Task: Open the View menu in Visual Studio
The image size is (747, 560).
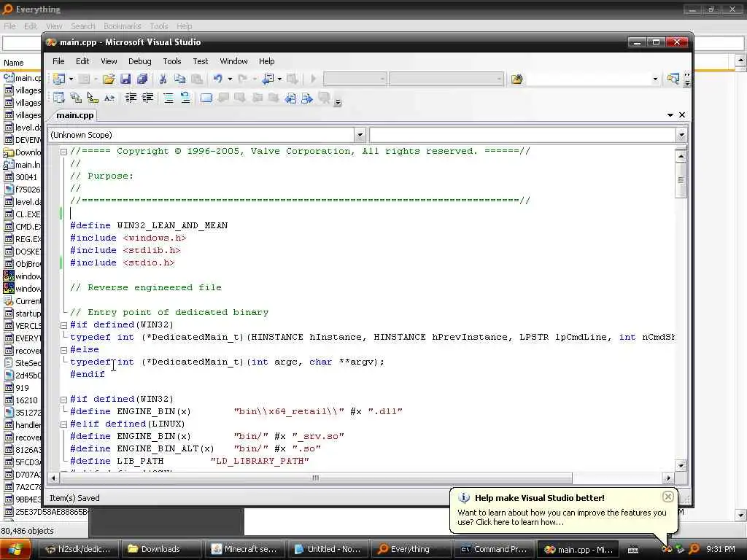Action: coord(109,61)
